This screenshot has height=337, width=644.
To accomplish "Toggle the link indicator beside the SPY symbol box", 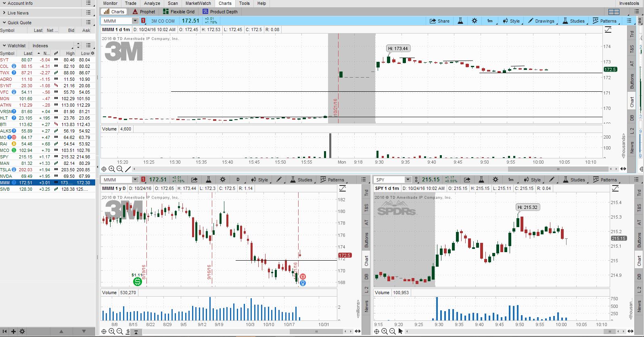I will click(416, 180).
